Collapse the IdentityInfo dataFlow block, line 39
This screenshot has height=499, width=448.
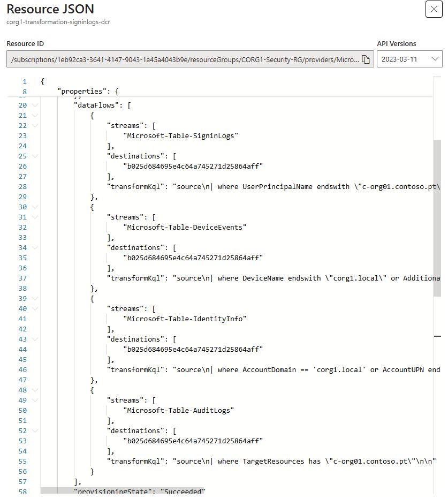point(35,299)
